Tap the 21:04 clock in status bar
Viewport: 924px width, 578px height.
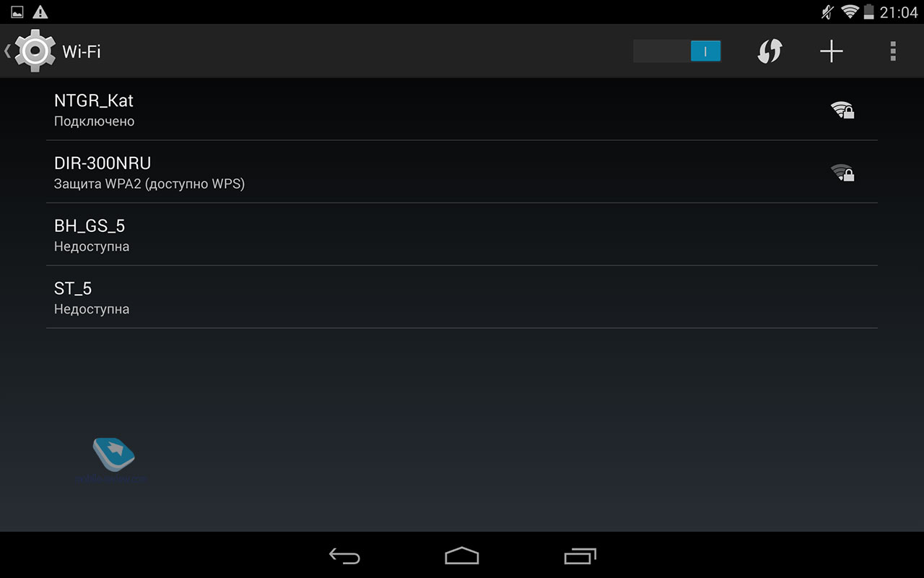pyautogui.click(x=898, y=12)
